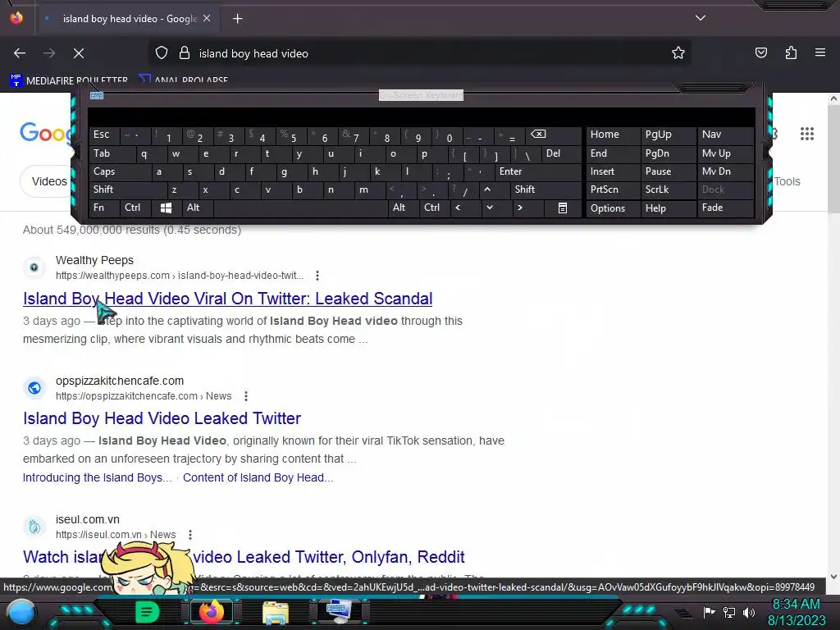Click the Fade key

[x=725, y=208]
